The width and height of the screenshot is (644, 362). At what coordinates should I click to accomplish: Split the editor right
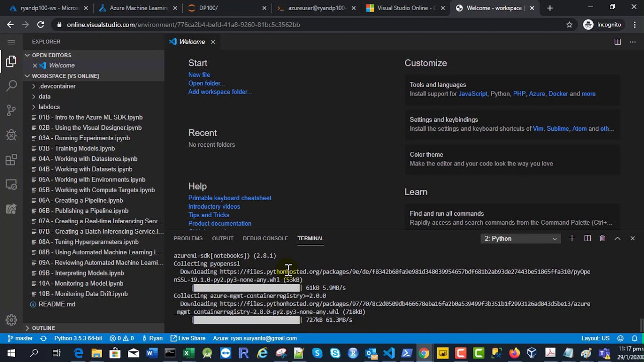click(x=617, y=42)
